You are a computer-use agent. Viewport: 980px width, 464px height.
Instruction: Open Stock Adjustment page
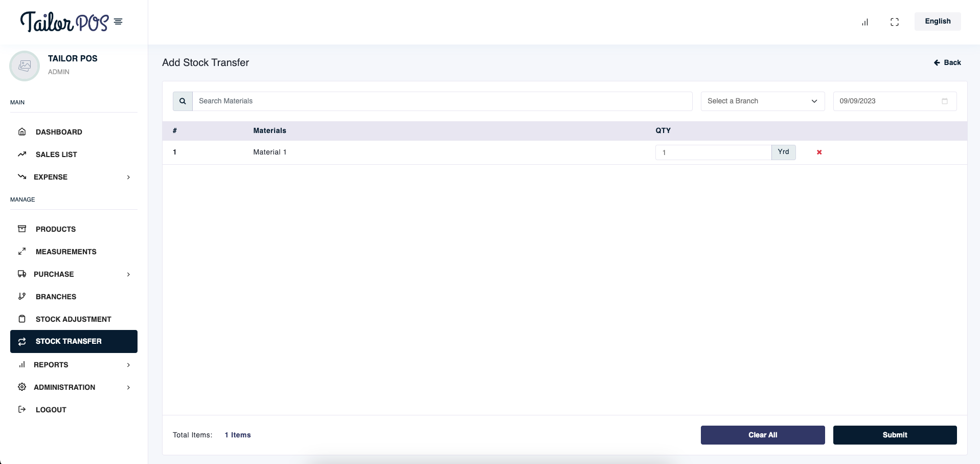[x=73, y=319]
